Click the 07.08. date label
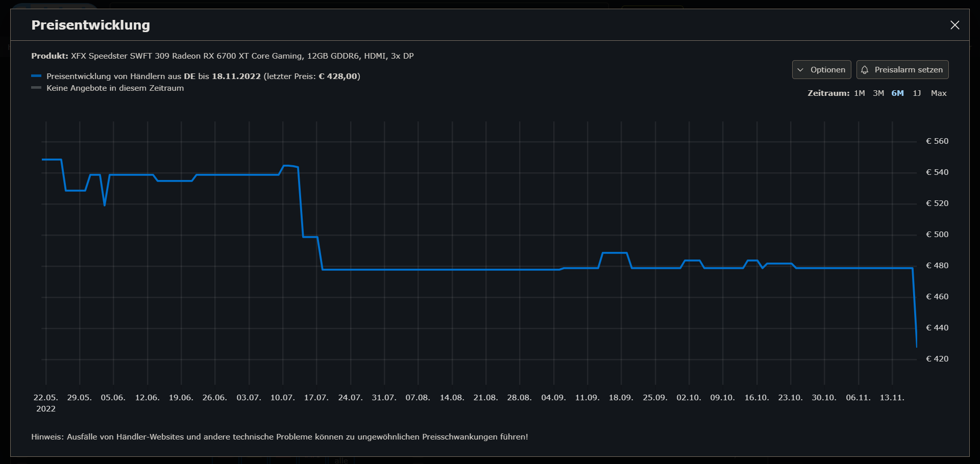The image size is (980, 464). [x=418, y=398]
